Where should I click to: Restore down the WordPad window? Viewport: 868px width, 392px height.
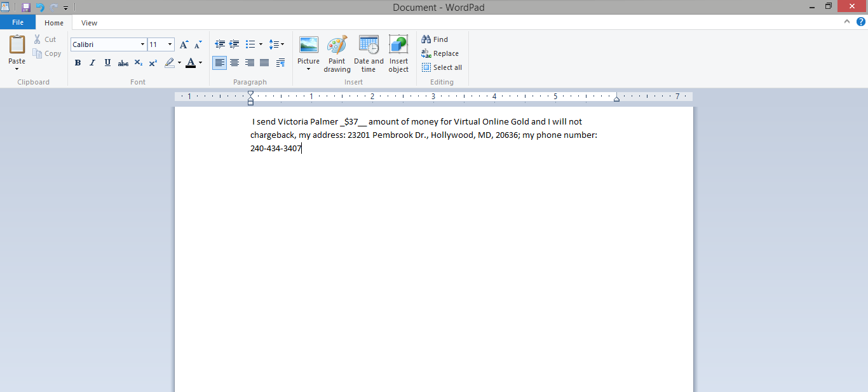pyautogui.click(x=828, y=6)
